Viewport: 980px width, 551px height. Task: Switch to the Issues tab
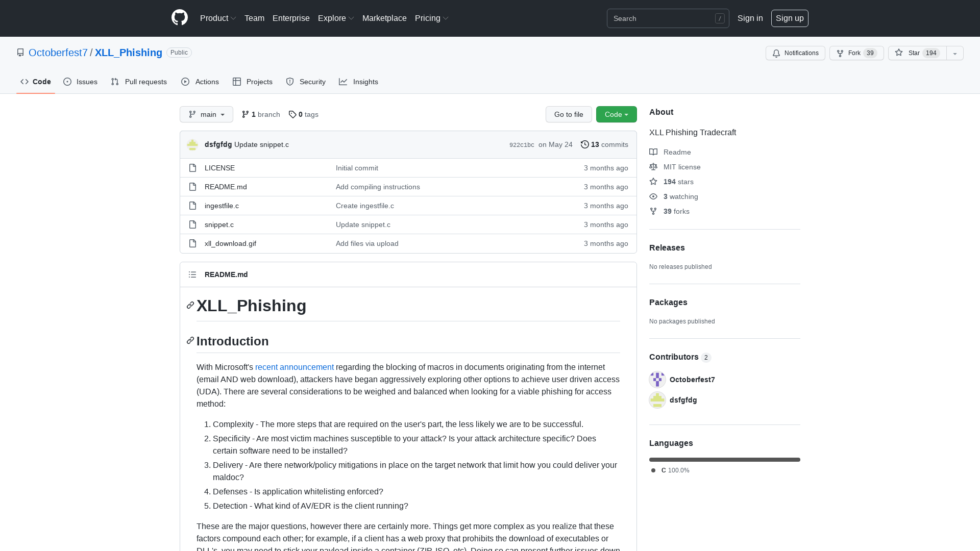[x=81, y=82]
